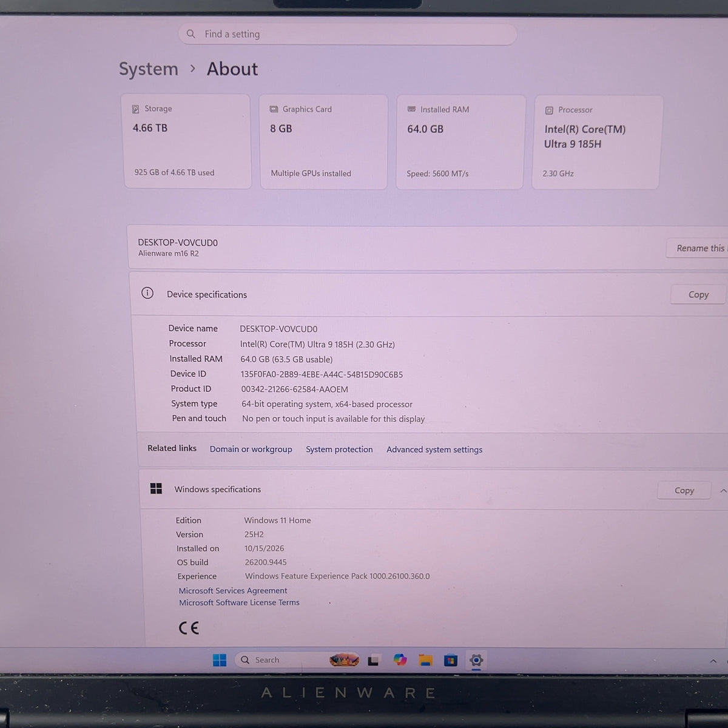Click the magnifier in Find a setting
The width and height of the screenshot is (728, 728).
point(191,34)
